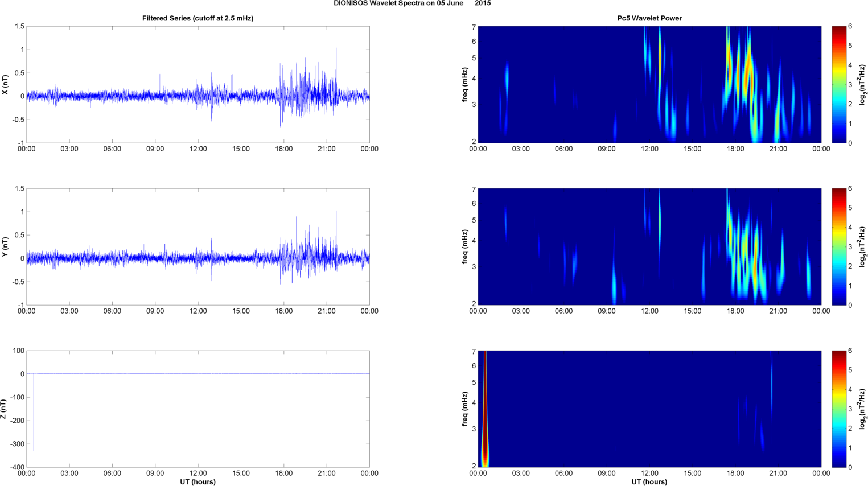Click the "-400" tick on the Z (nT) axis
Image resolution: width=868 pixels, height=486 pixels.
click(x=17, y=467)
